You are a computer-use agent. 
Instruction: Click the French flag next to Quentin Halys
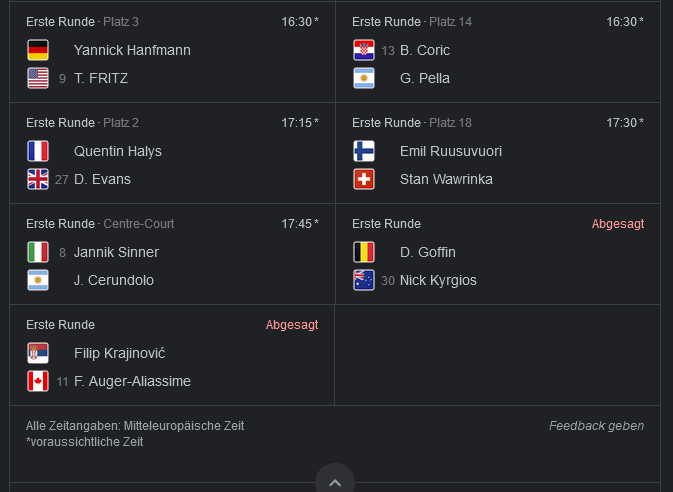[38, 151]
